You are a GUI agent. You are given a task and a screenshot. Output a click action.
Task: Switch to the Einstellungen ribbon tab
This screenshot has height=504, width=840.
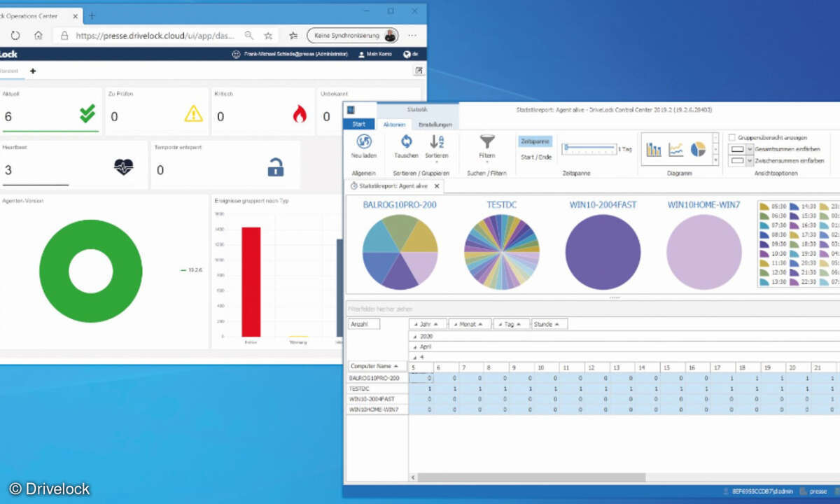pyautogui.click(x=435, y=125)
